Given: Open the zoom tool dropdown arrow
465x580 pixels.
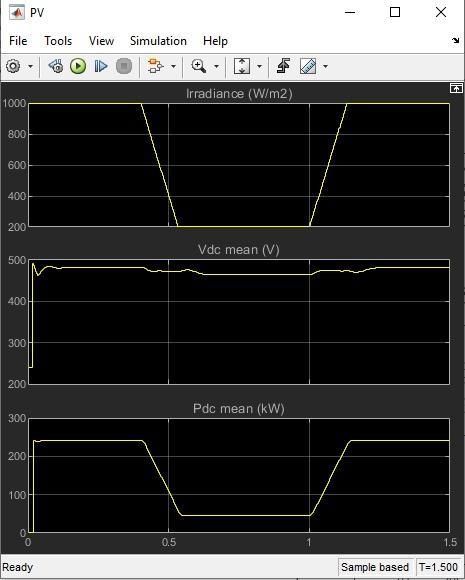Looking at the screenshot, I should coord(216,67).
